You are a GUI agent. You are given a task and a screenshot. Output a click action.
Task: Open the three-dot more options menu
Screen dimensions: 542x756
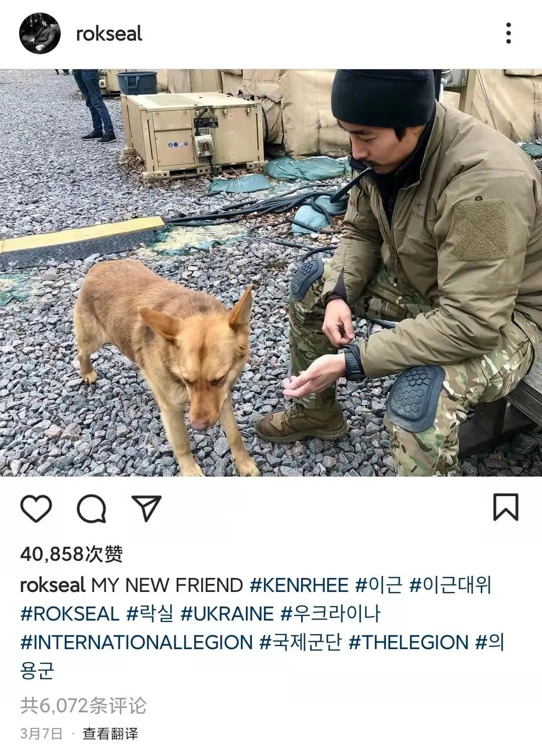click(x=509, y=33)
